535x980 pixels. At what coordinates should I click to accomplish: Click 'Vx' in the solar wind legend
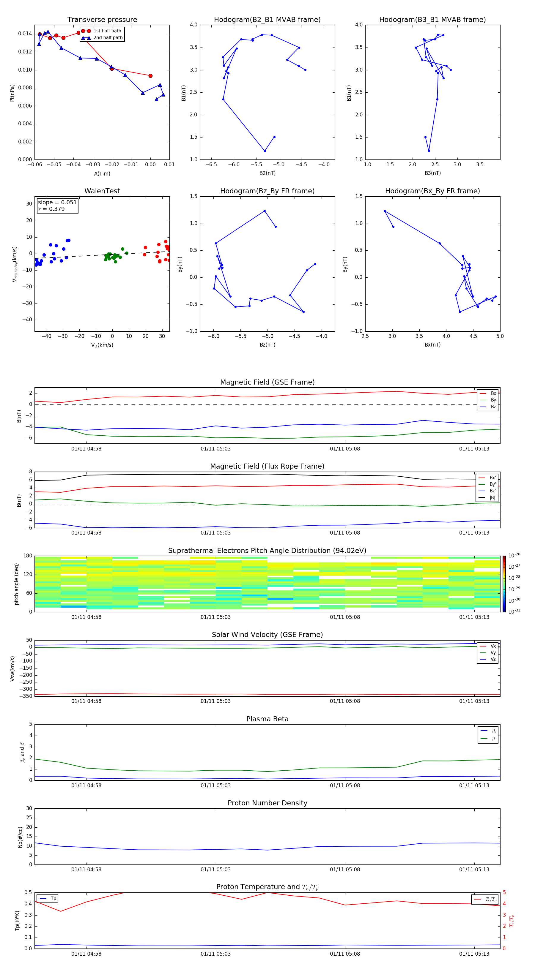pos(493,646)
